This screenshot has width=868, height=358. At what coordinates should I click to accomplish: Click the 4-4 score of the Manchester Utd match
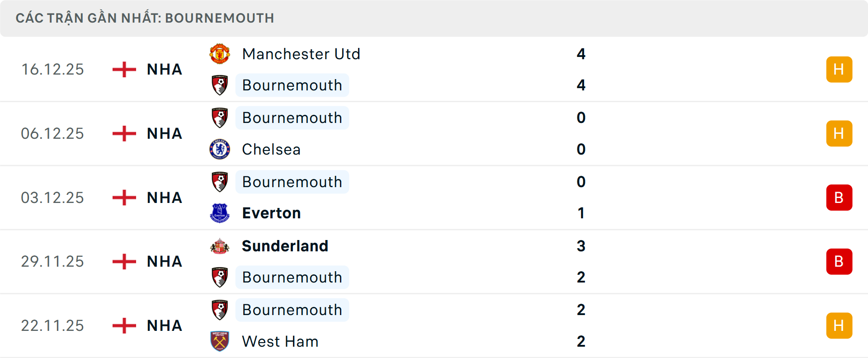(x=582, y=69)
